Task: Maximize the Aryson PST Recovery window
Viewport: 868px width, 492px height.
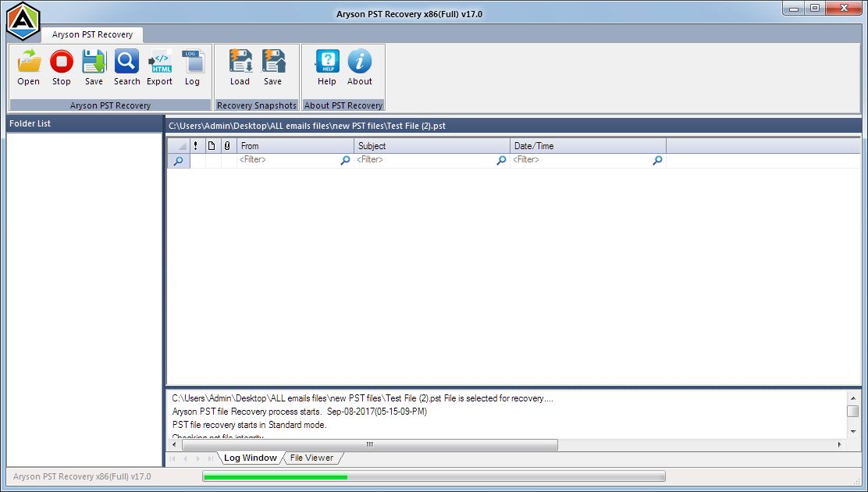Action: tap(815, 9)
